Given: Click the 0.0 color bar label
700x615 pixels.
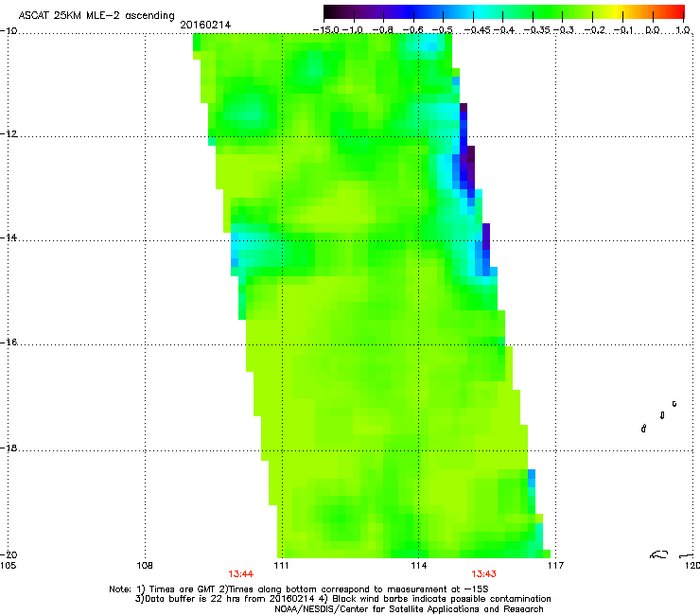Looking at the screenshot, I should click(653, 30).
